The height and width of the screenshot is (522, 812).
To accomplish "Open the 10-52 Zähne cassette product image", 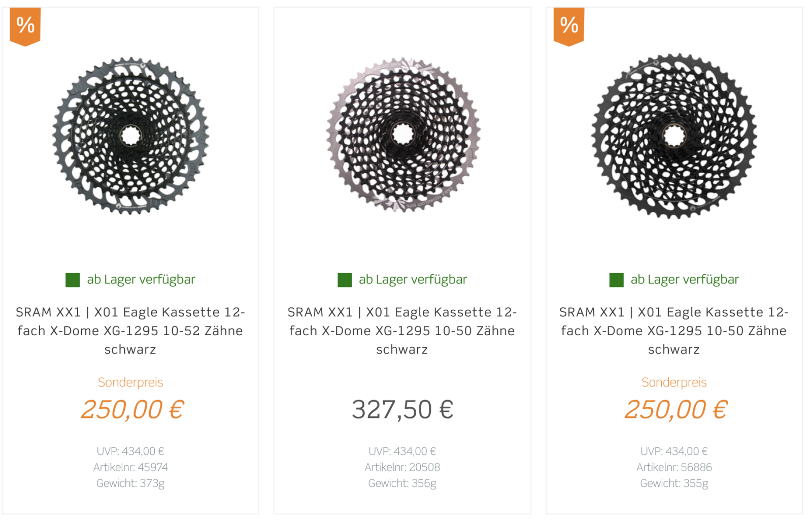I will (x=130, y=136).
